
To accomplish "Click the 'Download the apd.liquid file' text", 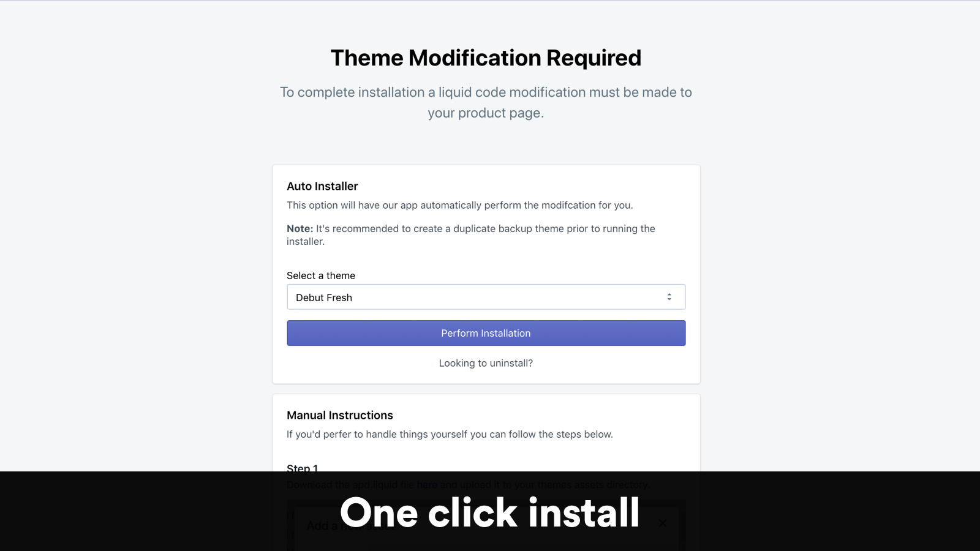I will pos(350,485).
